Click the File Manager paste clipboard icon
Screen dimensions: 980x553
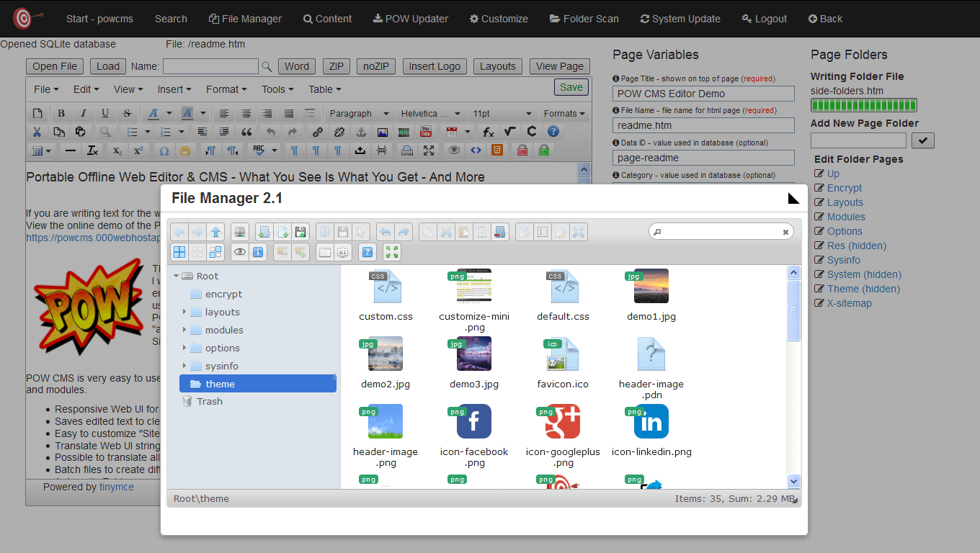point(464,232)
